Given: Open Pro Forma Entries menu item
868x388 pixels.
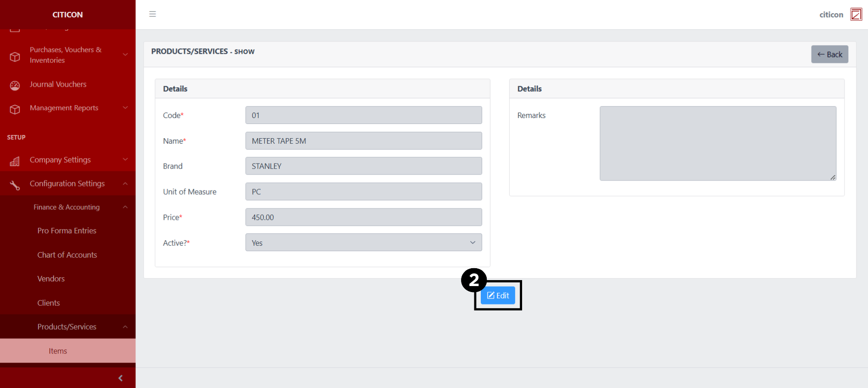Looking at the screenshot, I should pos(68,231).
